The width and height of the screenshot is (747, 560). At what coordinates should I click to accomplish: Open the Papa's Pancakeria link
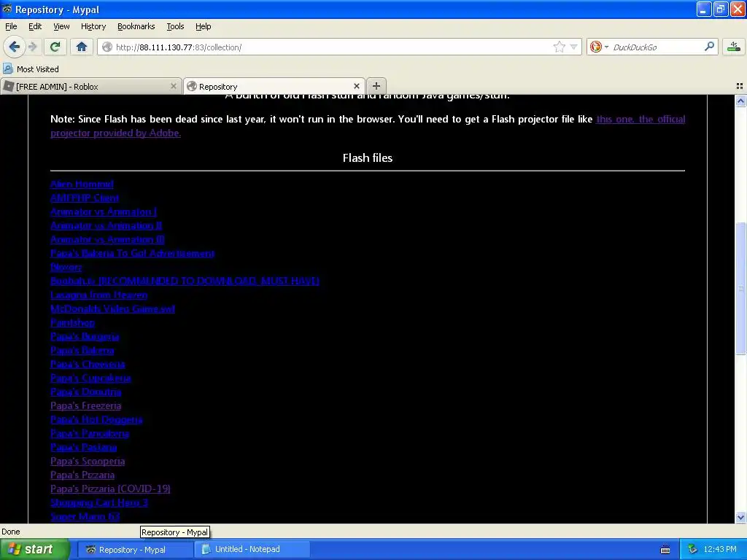point(90,433)
